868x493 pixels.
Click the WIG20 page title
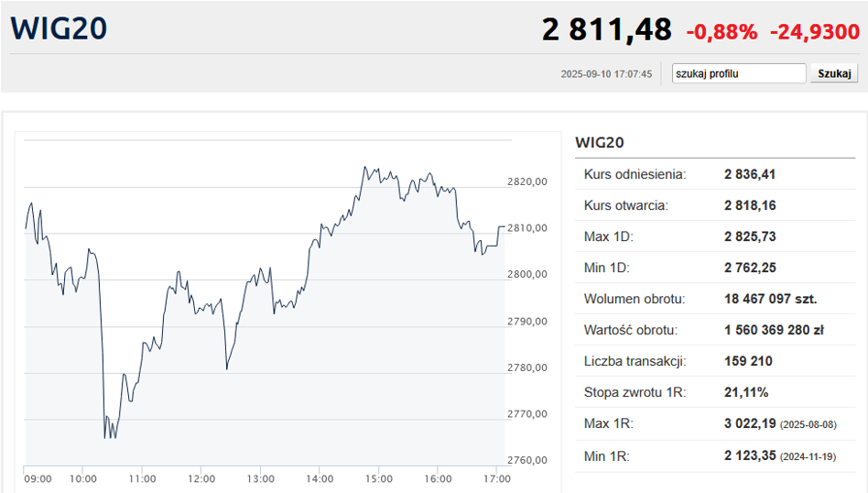click(59, 28)
